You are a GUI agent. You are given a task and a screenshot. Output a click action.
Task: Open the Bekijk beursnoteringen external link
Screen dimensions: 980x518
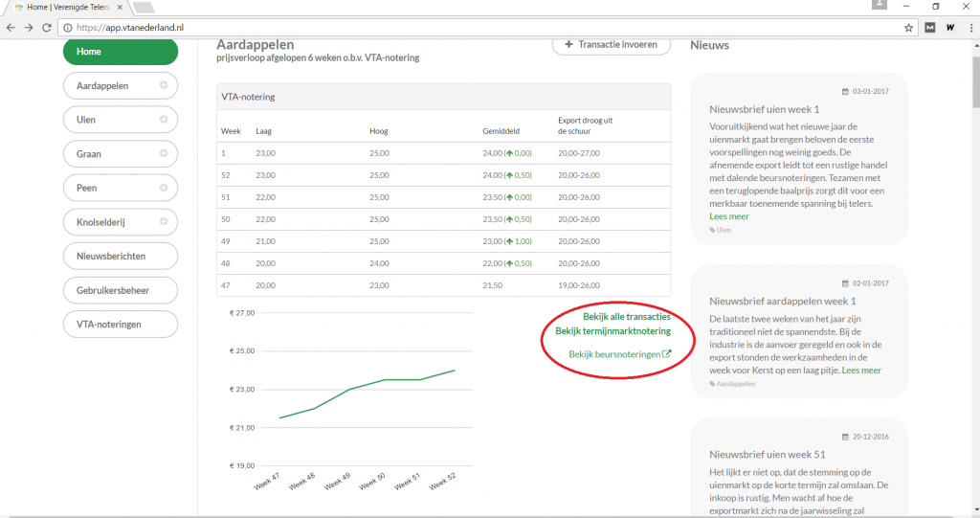click(x=619, y=354)
